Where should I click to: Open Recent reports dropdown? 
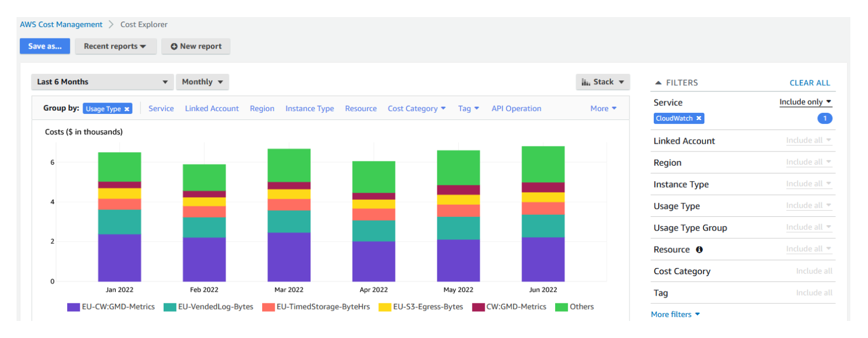[x=115, y=46]
